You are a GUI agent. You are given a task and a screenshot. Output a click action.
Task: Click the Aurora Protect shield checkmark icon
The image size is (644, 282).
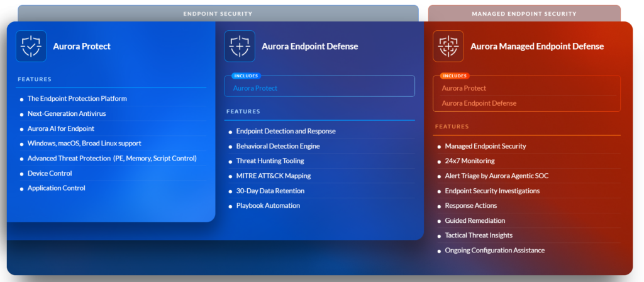click(31, 46)
